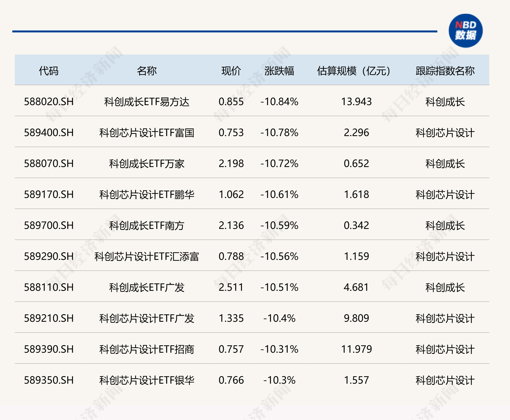This screenshot has width=510, height=420.
Task: Click the scale value 13.943
Action: point(356,102)
